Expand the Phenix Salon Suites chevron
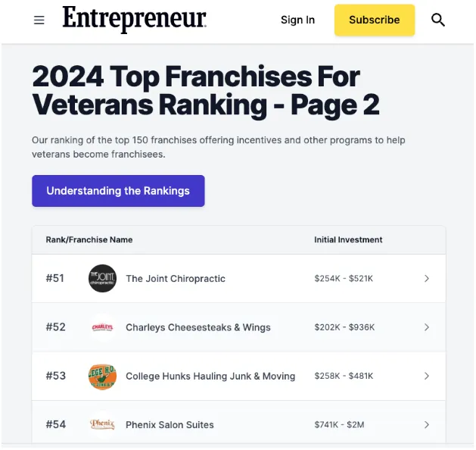 click(427, 424)
